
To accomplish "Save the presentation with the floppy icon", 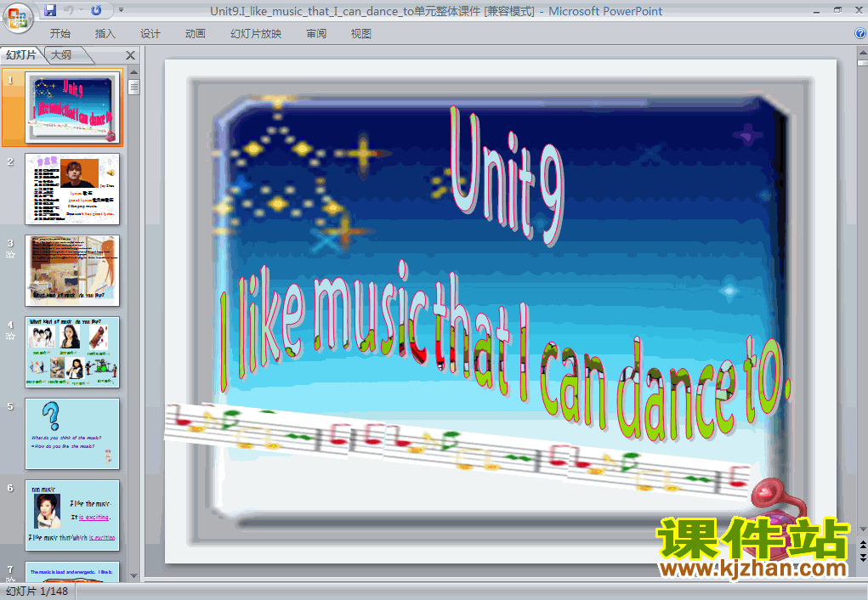I will 50,10.
